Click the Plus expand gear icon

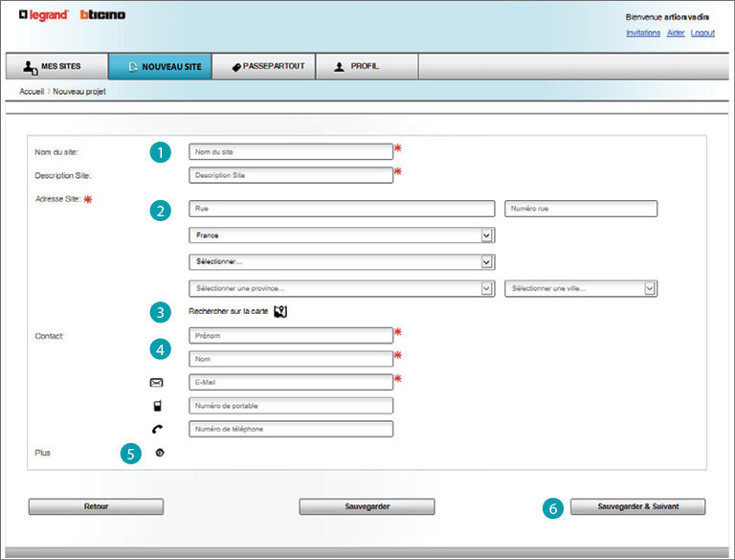(x=159, y=453)
